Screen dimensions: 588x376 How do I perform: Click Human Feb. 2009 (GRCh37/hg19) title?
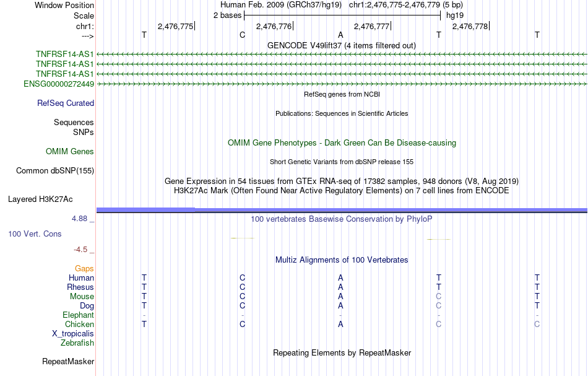pyautogui.click(x=281, y=5)
